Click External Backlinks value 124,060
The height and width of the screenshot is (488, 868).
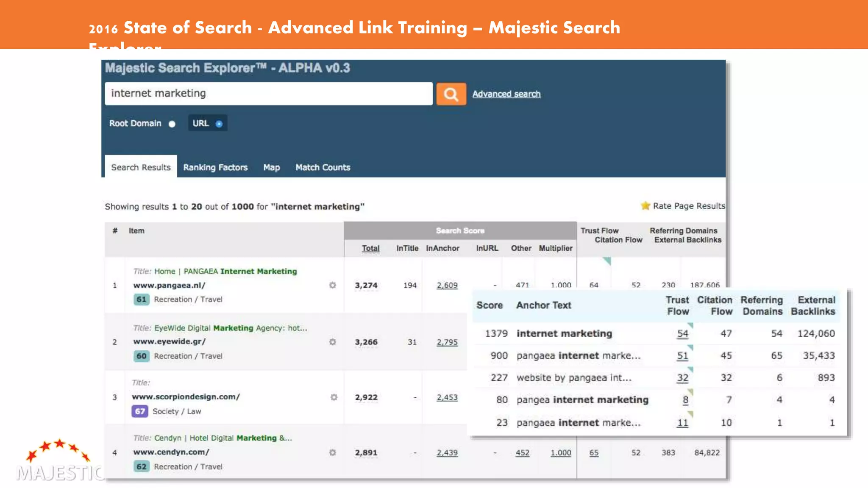pos(816,334)
